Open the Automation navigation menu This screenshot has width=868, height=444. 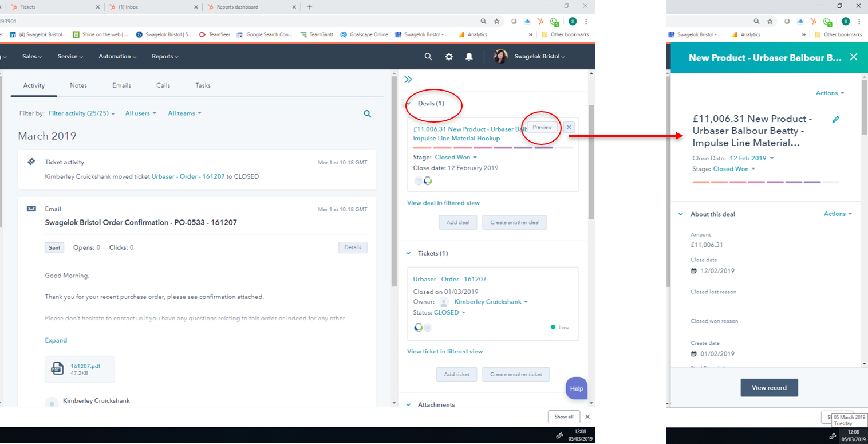pyautogui.click(x=117, y=57)
